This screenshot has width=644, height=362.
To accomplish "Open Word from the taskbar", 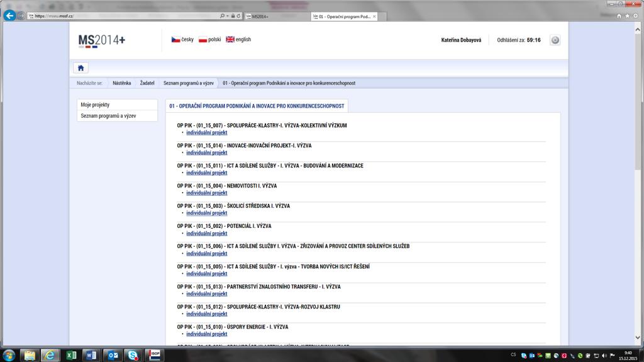I will [x=91, y=355].
